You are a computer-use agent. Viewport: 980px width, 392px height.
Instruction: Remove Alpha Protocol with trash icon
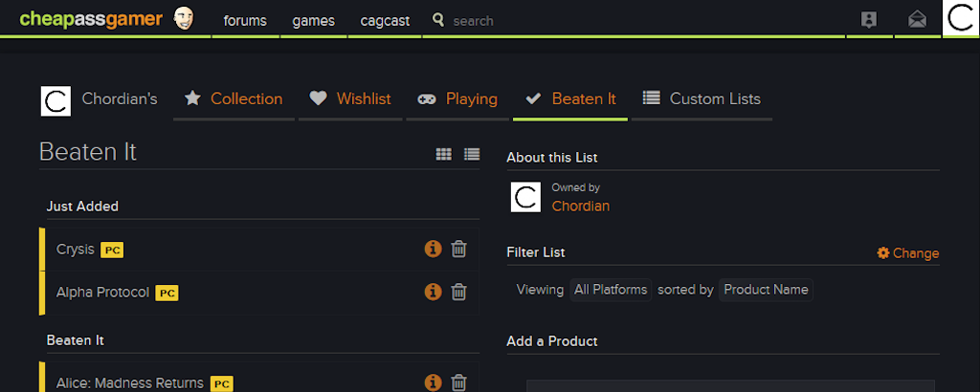458,292
